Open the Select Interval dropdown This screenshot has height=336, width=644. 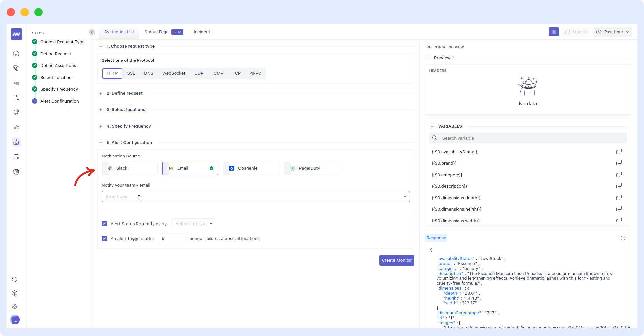pos(193,224)
